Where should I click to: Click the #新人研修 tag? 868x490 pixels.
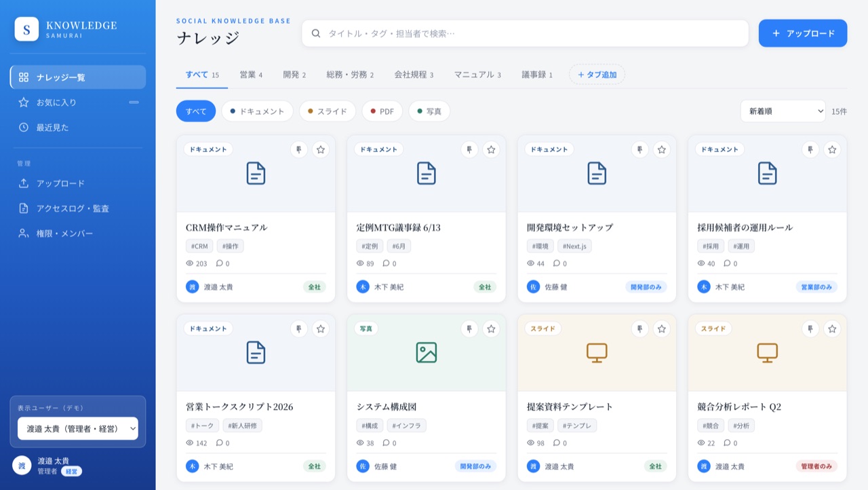point(242,426)
